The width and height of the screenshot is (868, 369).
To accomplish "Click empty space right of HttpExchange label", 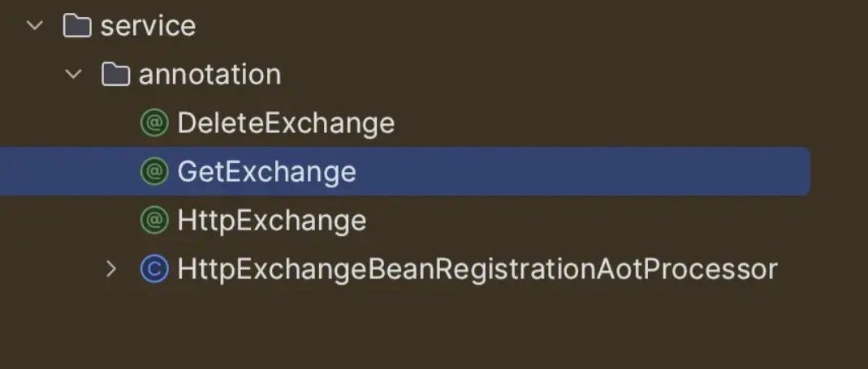I will tap(609, 220).
